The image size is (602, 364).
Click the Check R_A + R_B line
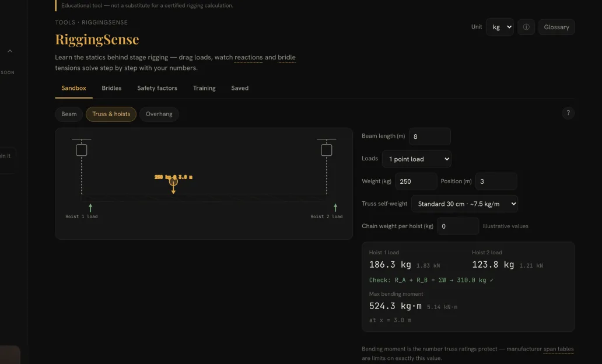coord(431,281)
